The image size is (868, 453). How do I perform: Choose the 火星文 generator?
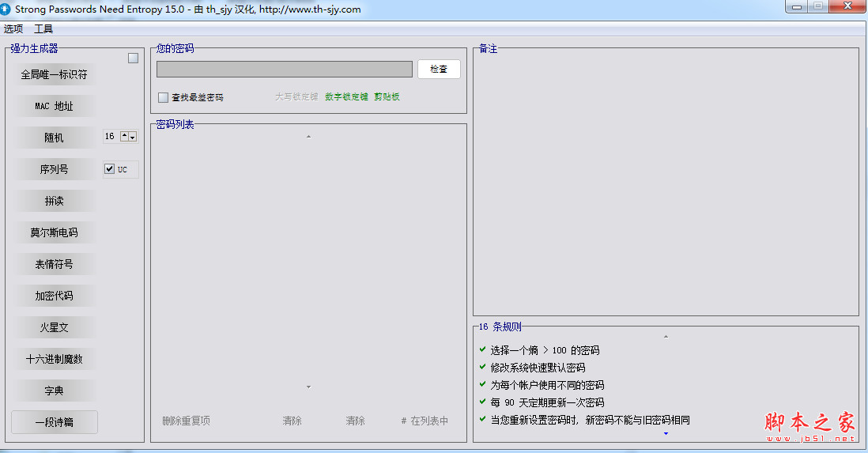55,327
